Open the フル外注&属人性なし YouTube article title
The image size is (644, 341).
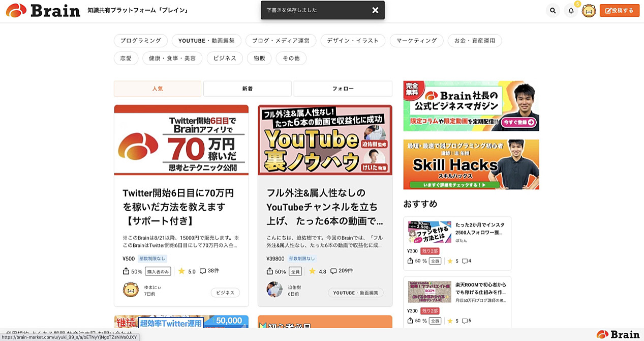coord(324,207)
